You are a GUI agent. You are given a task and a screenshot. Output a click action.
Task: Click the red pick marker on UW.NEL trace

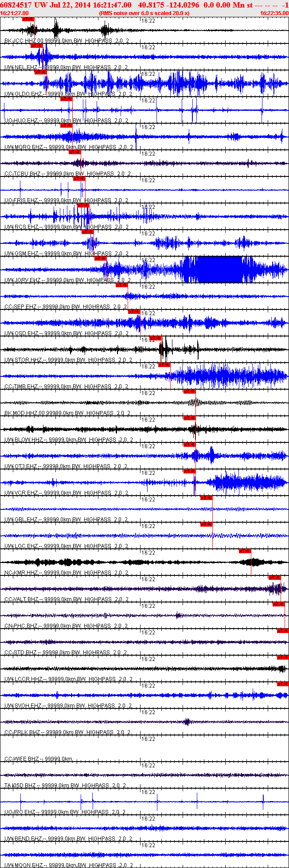(x=36, y=46)
